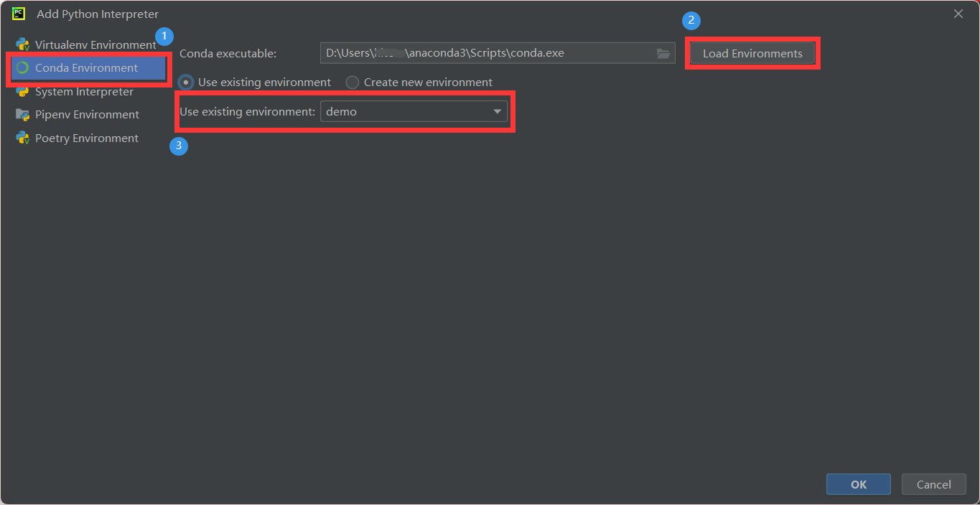Close the Add Python Interpreter dialog
This screenshot has width=980, height=505.
coord(958,14)
